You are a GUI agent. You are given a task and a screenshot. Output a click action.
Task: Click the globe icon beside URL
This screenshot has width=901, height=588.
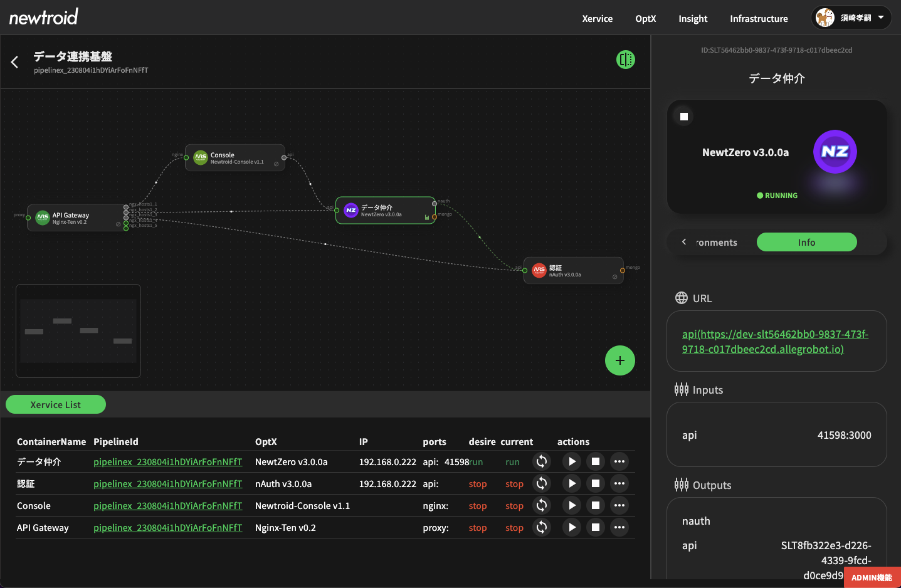point(682,298)
